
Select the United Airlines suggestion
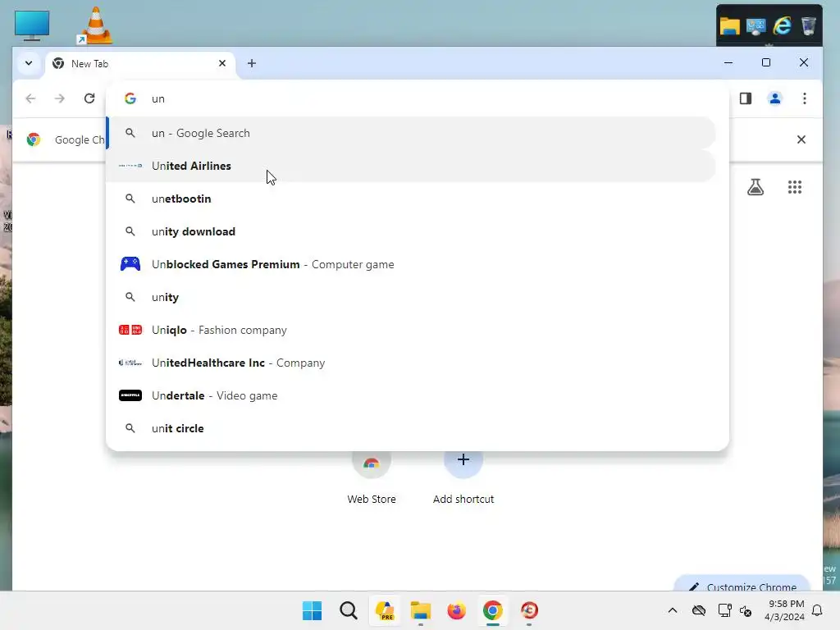point(412,166)
